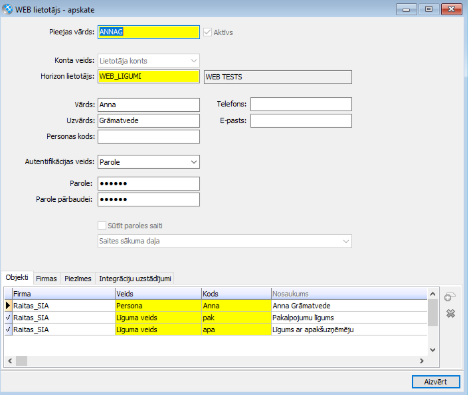Switch to the Piezīmes tab
The height and width of the screenshot is (395, 468).
[x=78, y=278]
